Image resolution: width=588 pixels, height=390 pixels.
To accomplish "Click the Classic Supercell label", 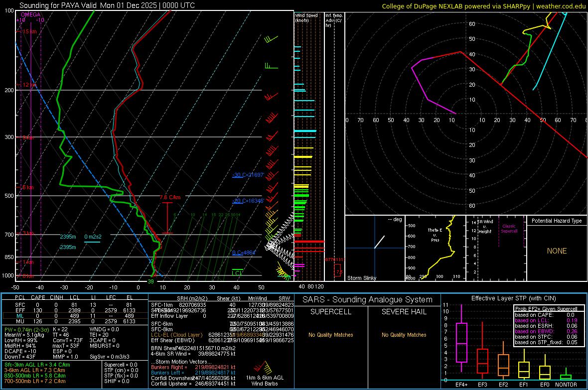I will pos(509,229).
